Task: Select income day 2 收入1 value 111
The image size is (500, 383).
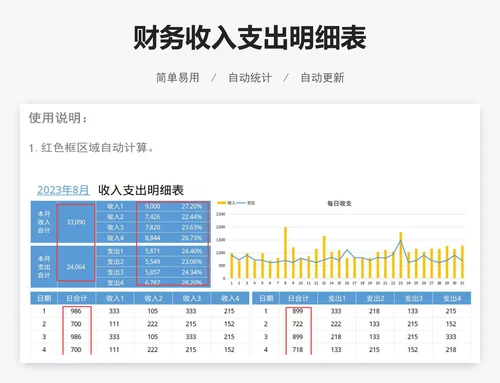Action: 114,324
